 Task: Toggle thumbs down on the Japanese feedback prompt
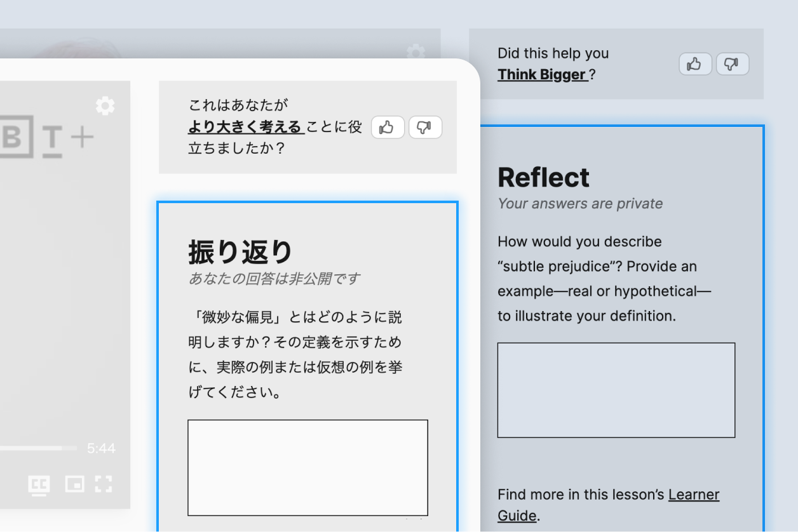point(424,127)
